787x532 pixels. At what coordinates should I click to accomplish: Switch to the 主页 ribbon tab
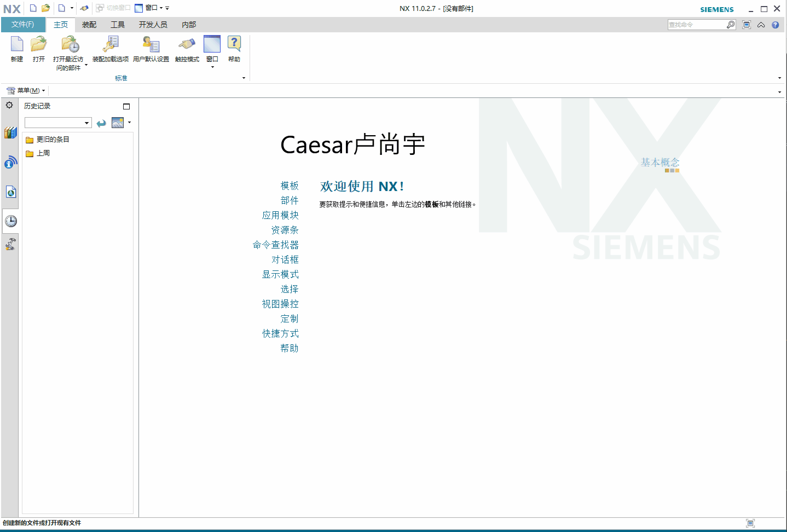point(61,25)
